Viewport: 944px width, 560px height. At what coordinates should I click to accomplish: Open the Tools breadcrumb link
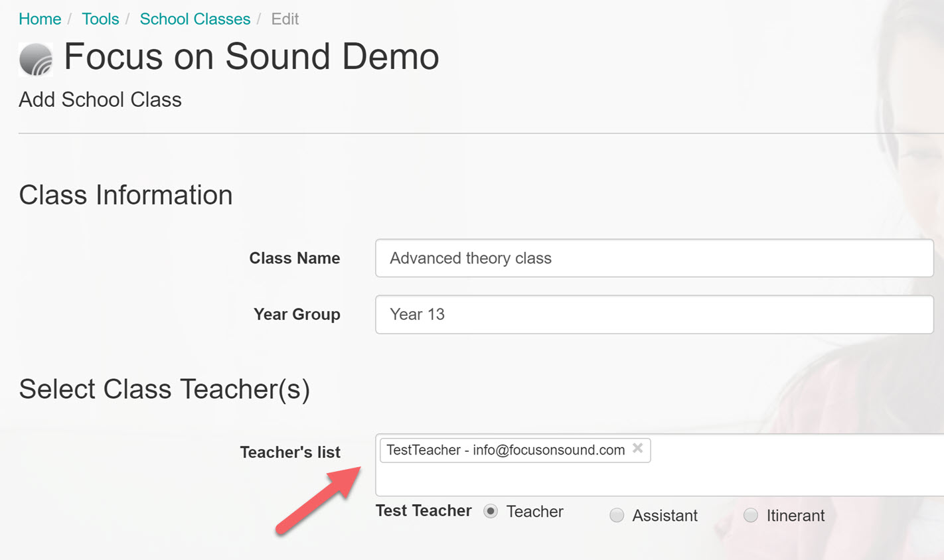pos(100,19)
